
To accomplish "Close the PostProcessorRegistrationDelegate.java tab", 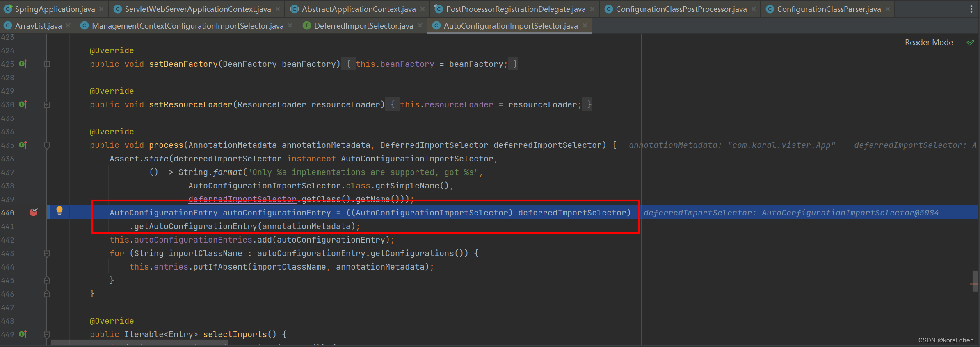I will click(592, 9).
